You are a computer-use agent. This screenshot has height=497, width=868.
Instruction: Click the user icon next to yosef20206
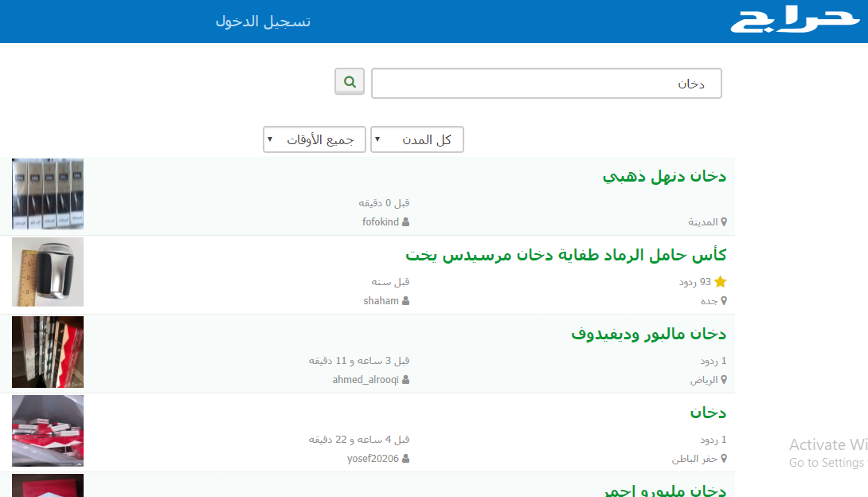coord(407,458)
